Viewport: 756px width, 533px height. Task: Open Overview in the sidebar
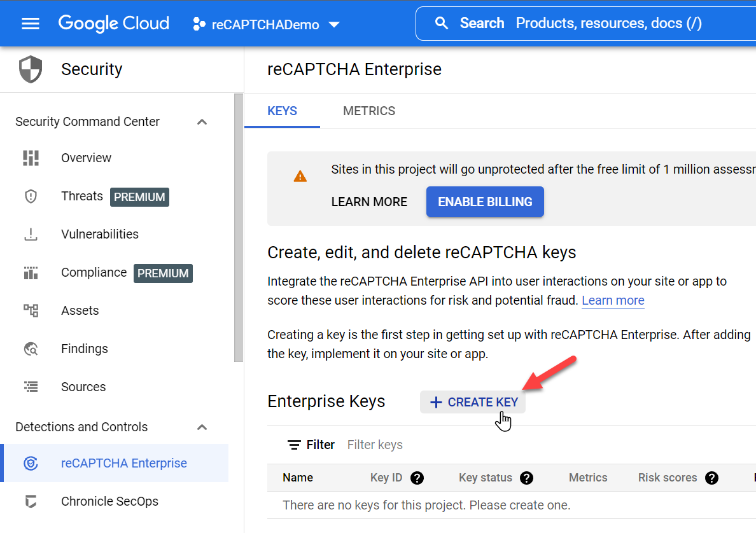point(86,158)
